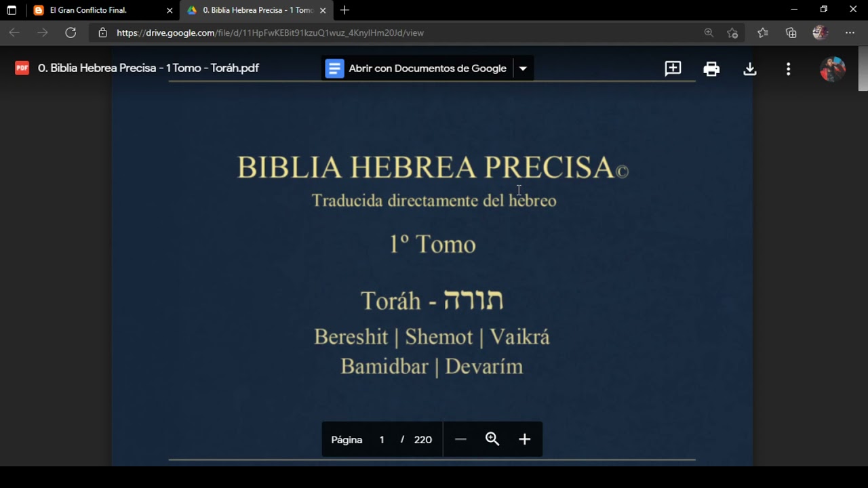
Task: Add page to favorites star icon
Action: coord(732,33)
